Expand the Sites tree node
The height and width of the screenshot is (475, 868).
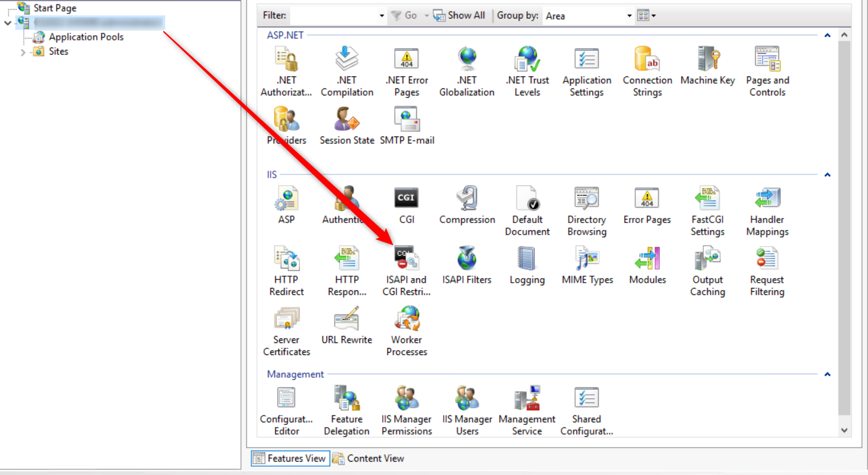coord(23,52)
